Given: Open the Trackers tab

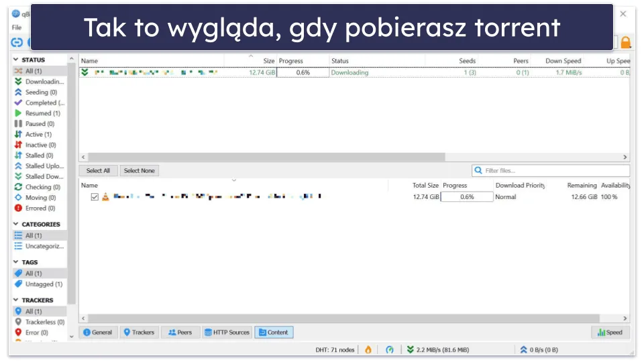Looking at the screenshot, I should click(x=140, y=333).
